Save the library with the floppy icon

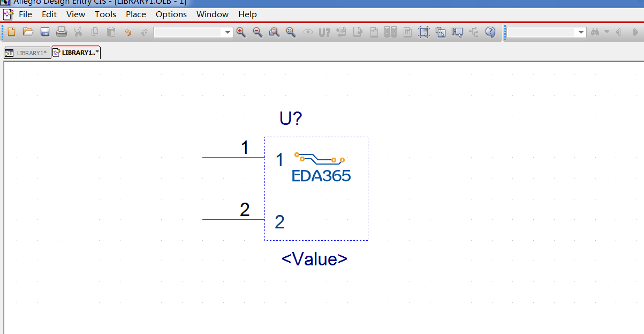point(45,32)
